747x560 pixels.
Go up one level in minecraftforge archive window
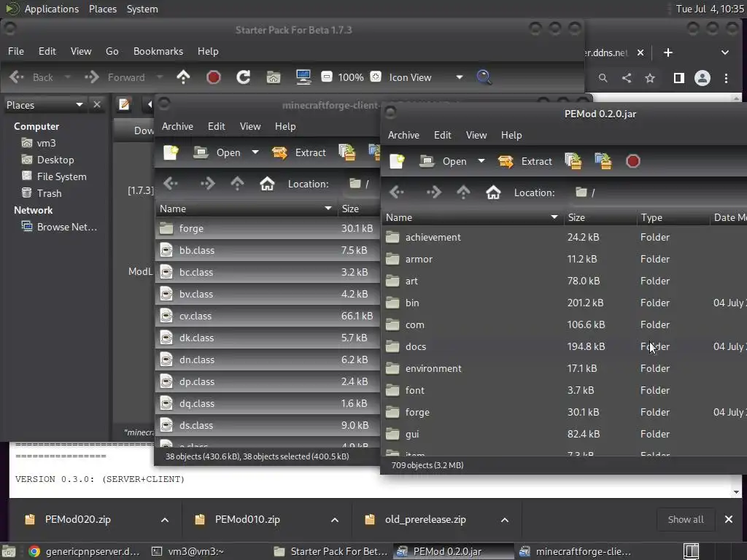point(237,184)
